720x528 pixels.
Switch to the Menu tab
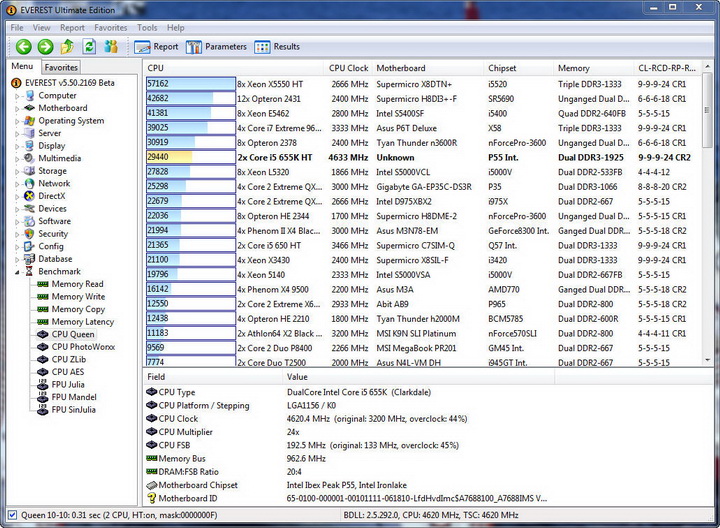pos(22,67)
